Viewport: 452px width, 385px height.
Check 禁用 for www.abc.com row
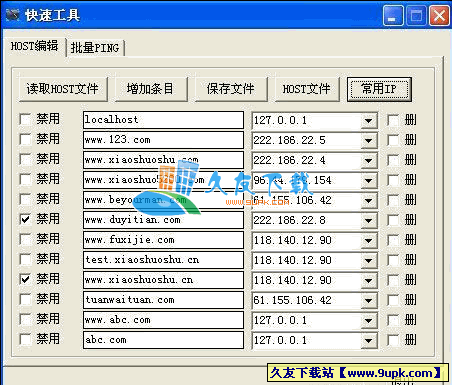(x=25, y=319)
